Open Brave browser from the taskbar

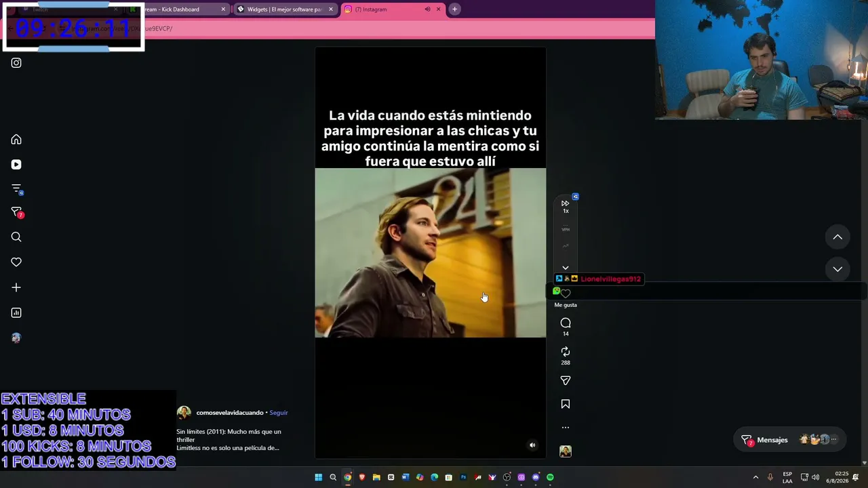click(x=362, y=477)
